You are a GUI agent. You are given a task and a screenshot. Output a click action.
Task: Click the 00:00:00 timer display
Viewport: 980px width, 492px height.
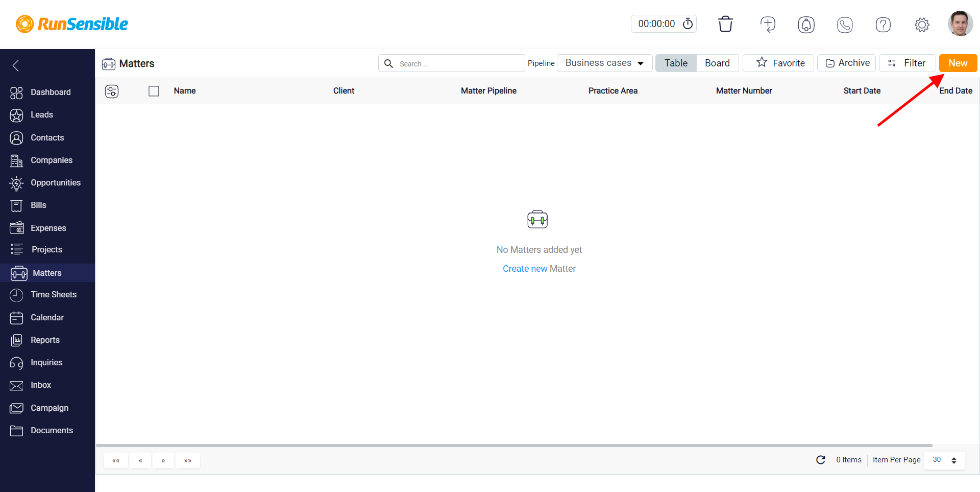click(656, 24)
